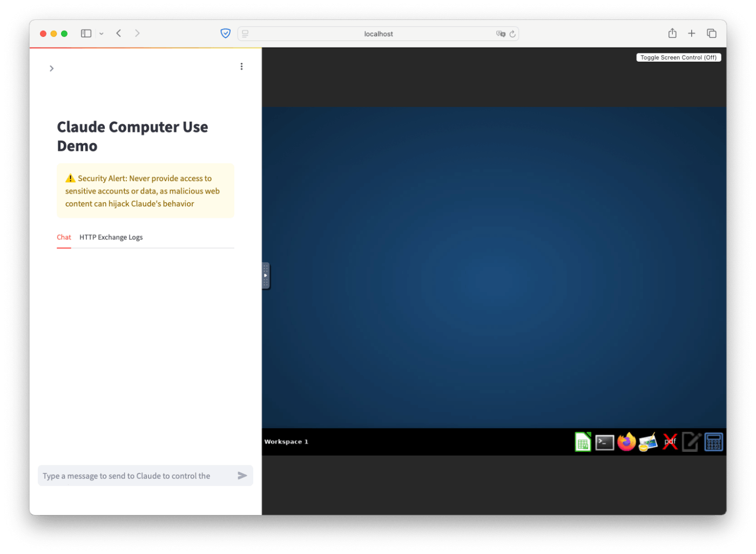Close the Safari window with red button

[43, 34]
